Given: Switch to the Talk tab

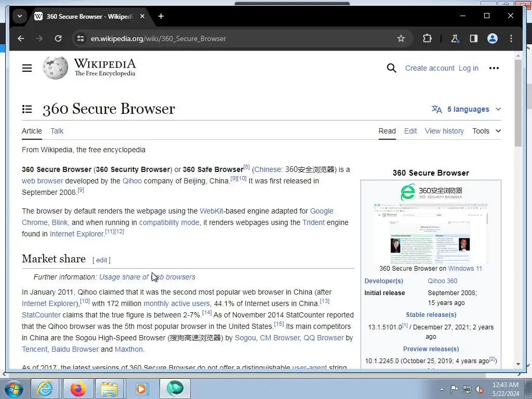Looking at the screenshot, I should coord(57,131).
